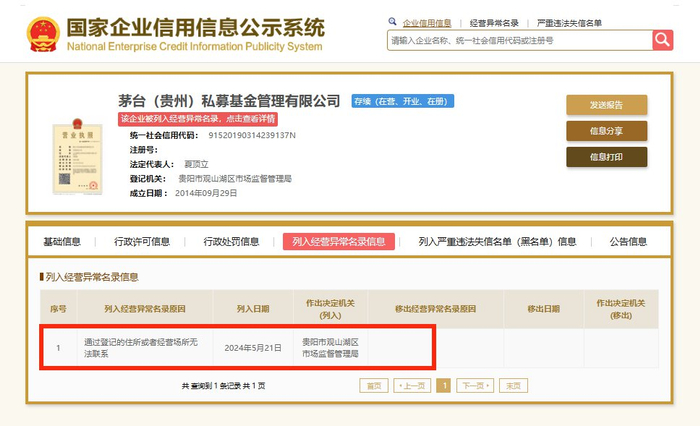Click the 移出日期 column header
The width and height of the screenshot is (700, 426).
click(x=544, y=309)
